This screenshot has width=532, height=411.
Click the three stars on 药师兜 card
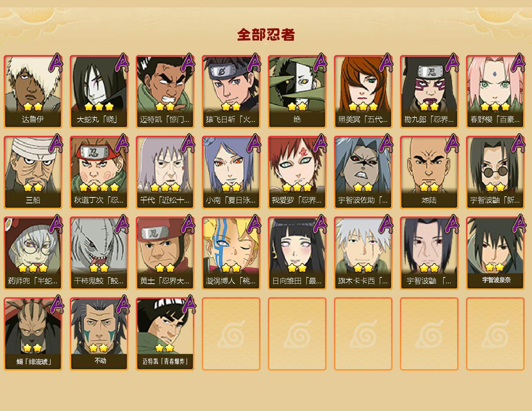tap(33, 268)
